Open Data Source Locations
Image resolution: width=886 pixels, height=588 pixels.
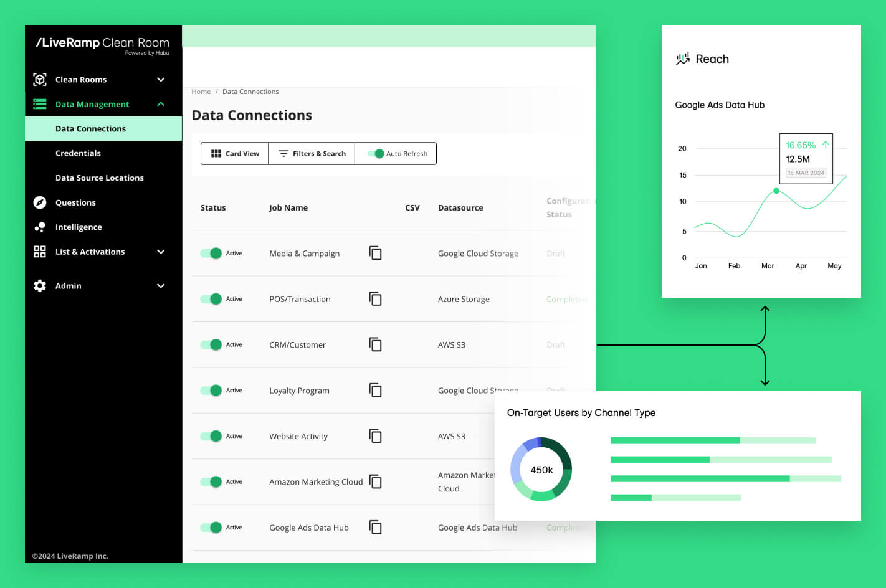[x=99, y=178]
